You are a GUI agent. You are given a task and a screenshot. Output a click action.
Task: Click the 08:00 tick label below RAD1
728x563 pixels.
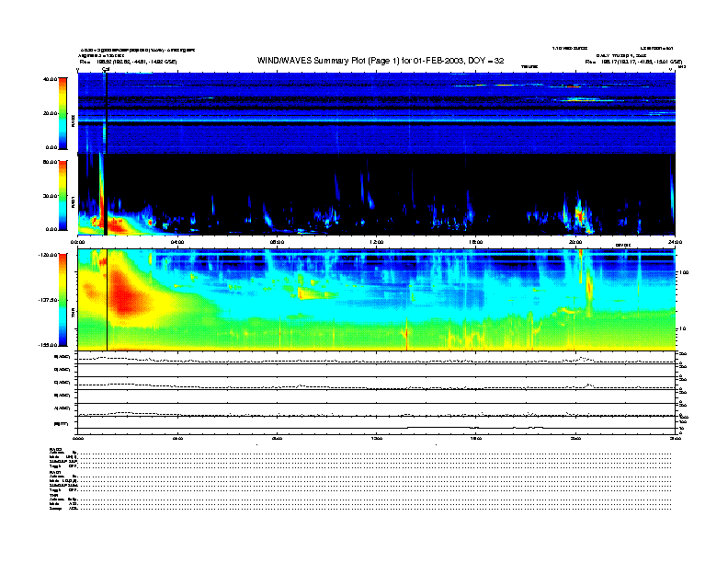click(x=277, y=242)
